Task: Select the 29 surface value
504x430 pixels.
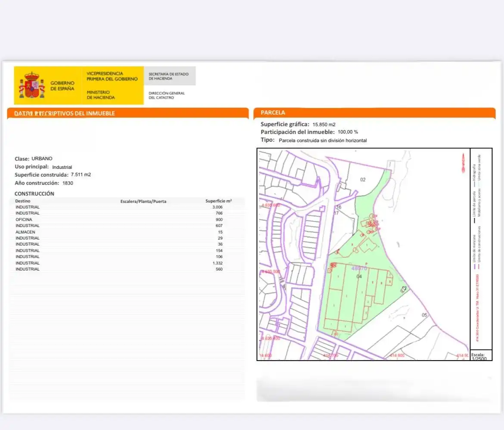Action: [x=220, y=238]
